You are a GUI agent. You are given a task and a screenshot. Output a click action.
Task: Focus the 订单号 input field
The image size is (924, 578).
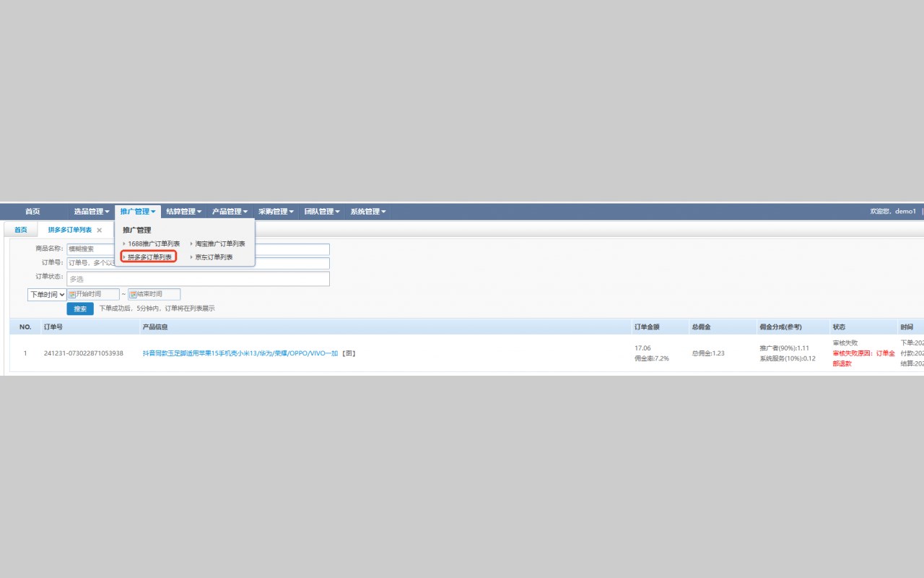click(198, 263)
